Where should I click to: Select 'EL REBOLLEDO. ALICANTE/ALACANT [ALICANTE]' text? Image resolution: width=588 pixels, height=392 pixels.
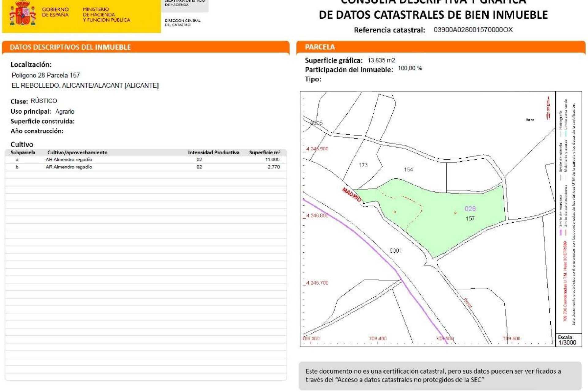[x=85, y=85]
